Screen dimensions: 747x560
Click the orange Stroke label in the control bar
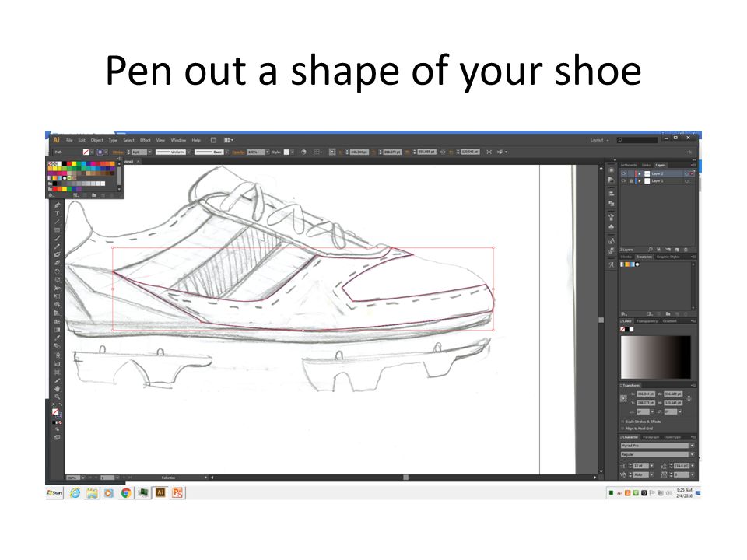[117, 152]
